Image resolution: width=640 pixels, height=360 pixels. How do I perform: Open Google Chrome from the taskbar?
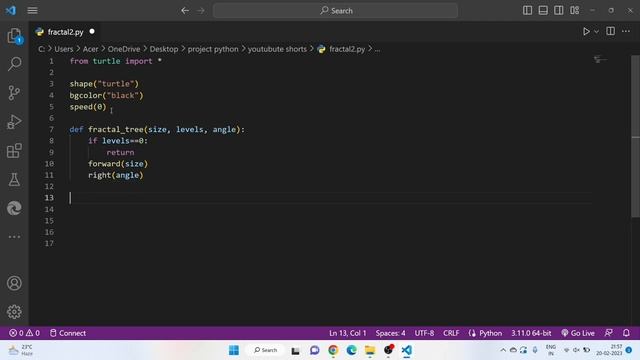[333, 350]
